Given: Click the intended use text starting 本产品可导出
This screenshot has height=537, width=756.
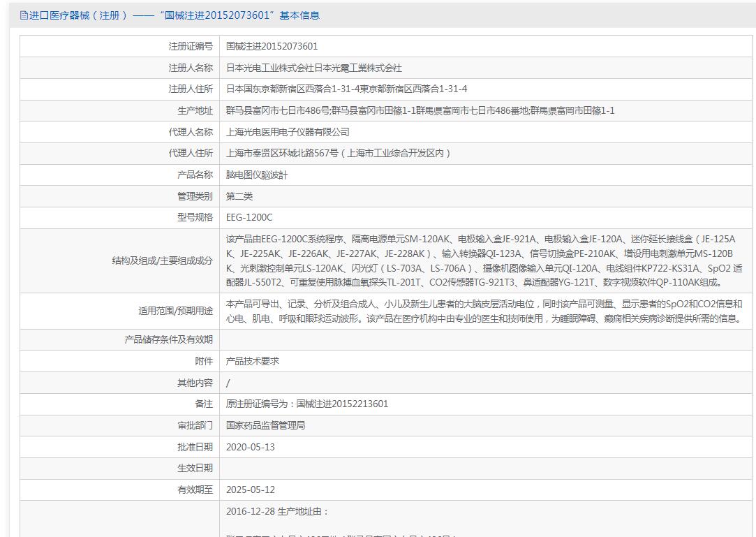Looking at the screenshot, I should pyautogui.click(x=484, y=311).
